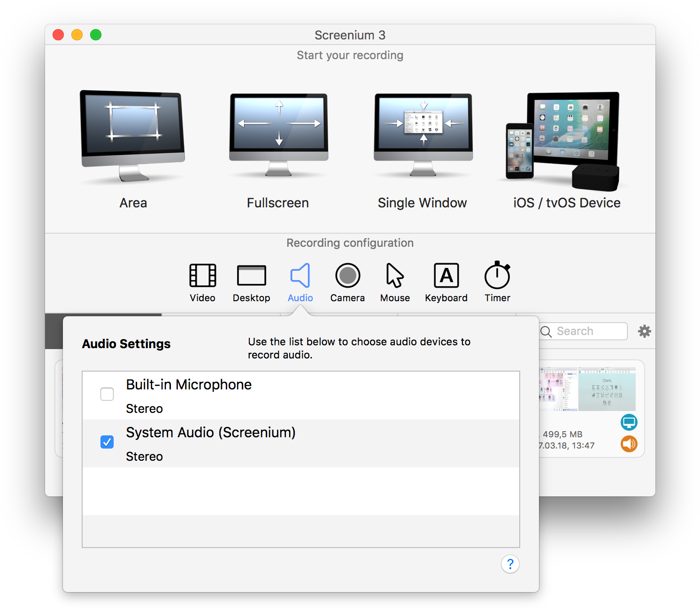Uncheck System Audio (Screenium) device
The height and width of the screenshot is (609, 700).
pyautogui.click(x=107, y=442)
